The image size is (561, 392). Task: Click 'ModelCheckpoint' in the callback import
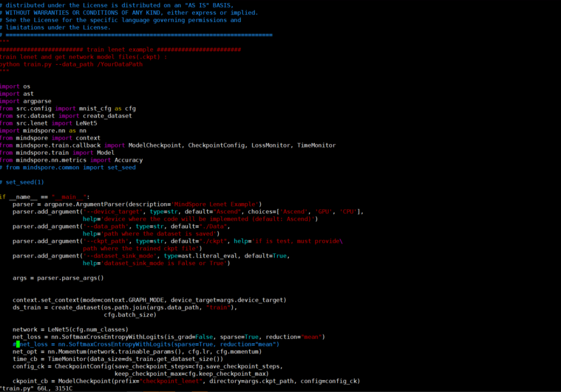click(x=155, y=145)
